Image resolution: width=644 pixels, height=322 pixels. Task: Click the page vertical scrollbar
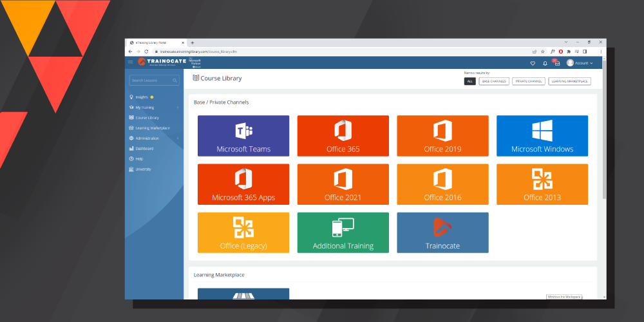[604, 129]
